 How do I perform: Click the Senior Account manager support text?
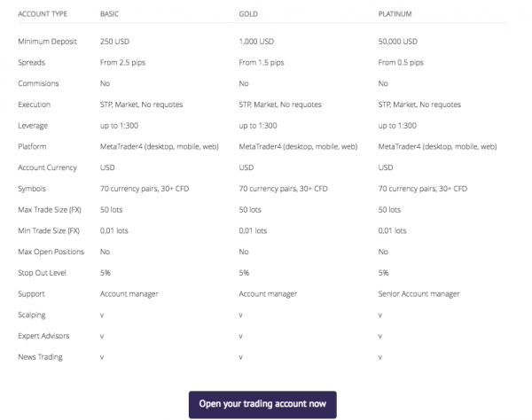pyautogui.click(x=419, y=294)
